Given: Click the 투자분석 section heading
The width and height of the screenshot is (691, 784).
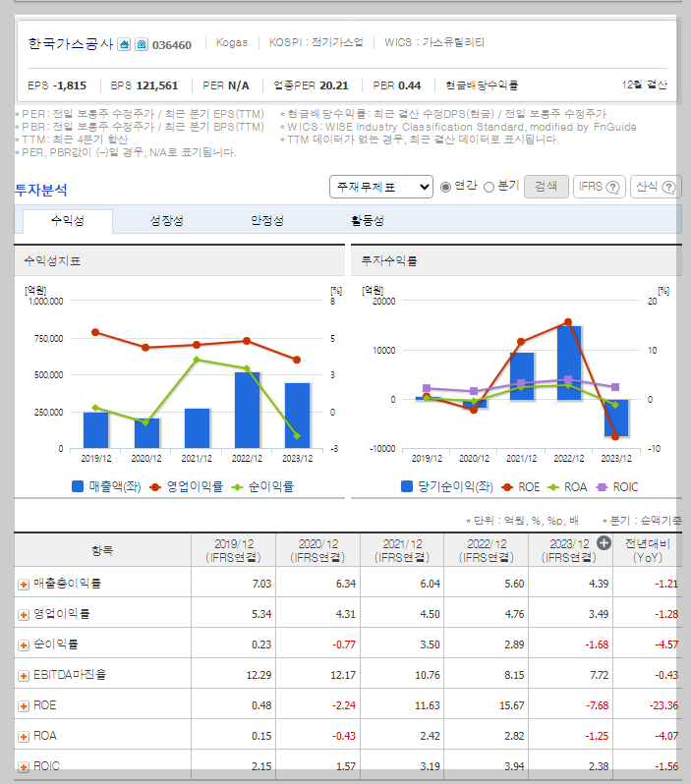Looking at the screenshot, I should point(41,190).
